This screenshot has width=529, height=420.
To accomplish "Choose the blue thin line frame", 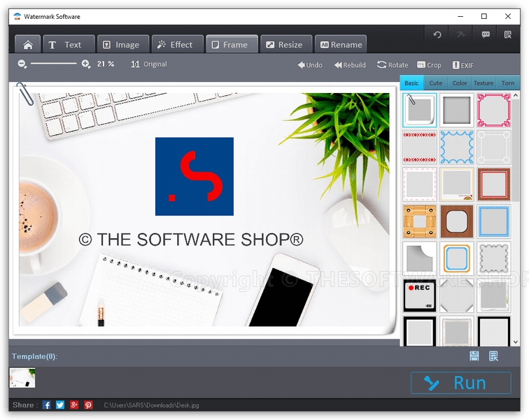I will point(494,221).
